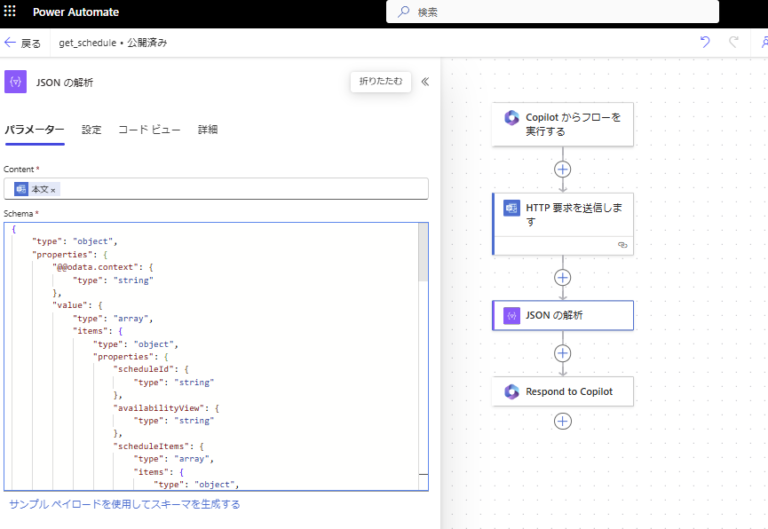Collapse panel with double chevron icon
768x529 pixels.
click(x=425, y=82)
